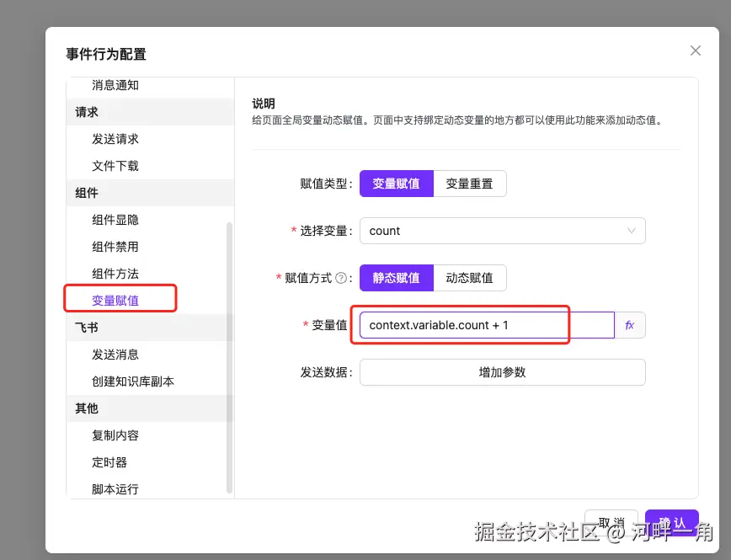
Task: Click the 说明 heading text
Action: [x=264, y=104]
